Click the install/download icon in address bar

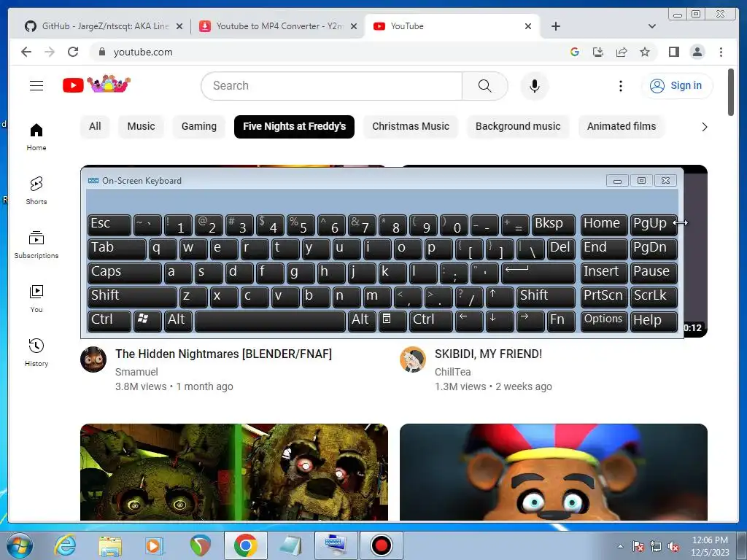[x=598, y=52]
